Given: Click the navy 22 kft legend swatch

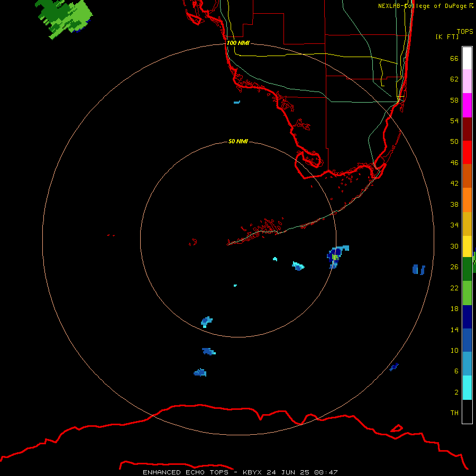Looking at the screenshot, I should pyautogui.click(x=467, y=317).
